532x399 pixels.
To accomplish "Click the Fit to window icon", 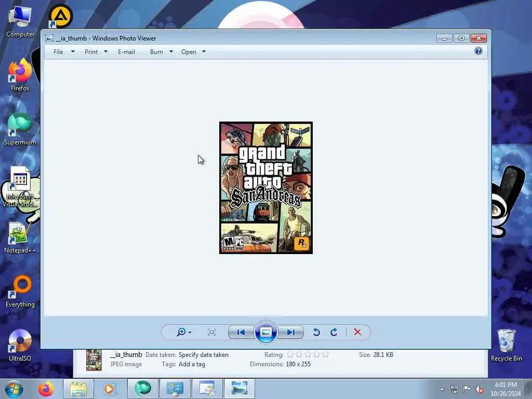I will [x=211, y=332].
